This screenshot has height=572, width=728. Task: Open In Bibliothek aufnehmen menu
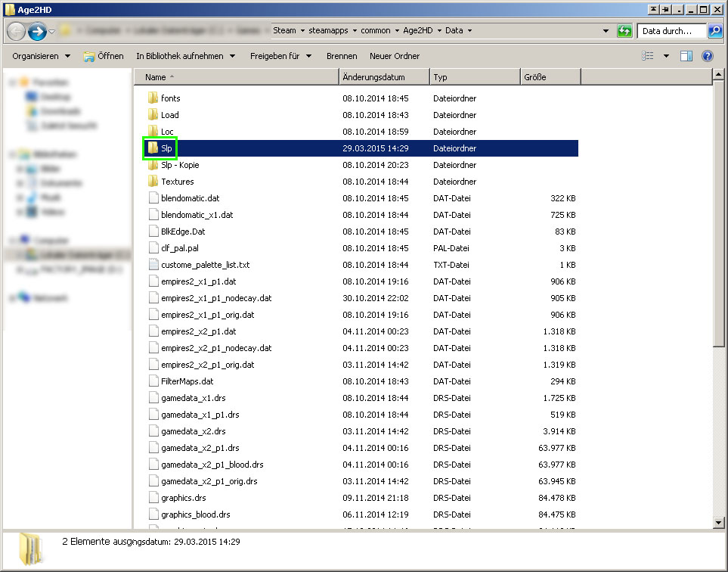pos(185,56)
